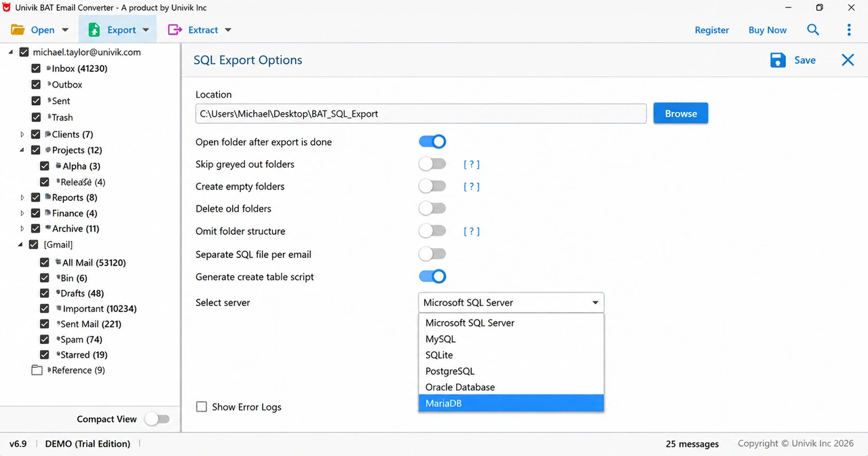Select MySQL from the server list
The width and height of the screenshot is (868, 456).
pos(511,339)
